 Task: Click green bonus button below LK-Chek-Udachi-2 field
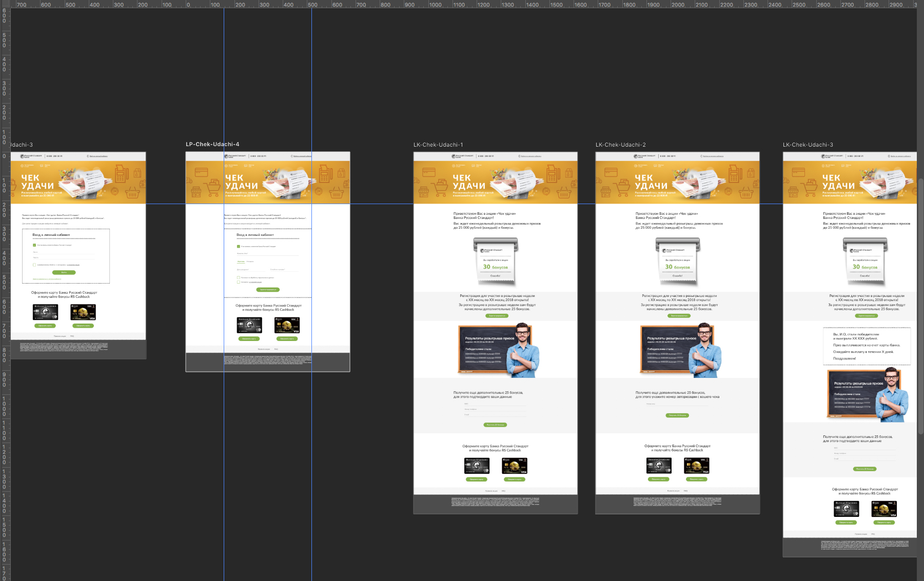point(677,415)
